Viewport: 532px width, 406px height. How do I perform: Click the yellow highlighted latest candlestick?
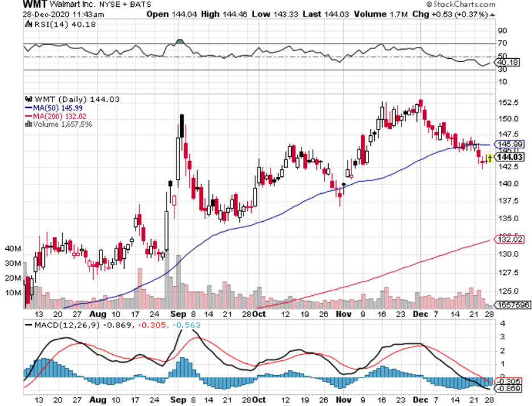pyautogui.click(x=488, y=158)
